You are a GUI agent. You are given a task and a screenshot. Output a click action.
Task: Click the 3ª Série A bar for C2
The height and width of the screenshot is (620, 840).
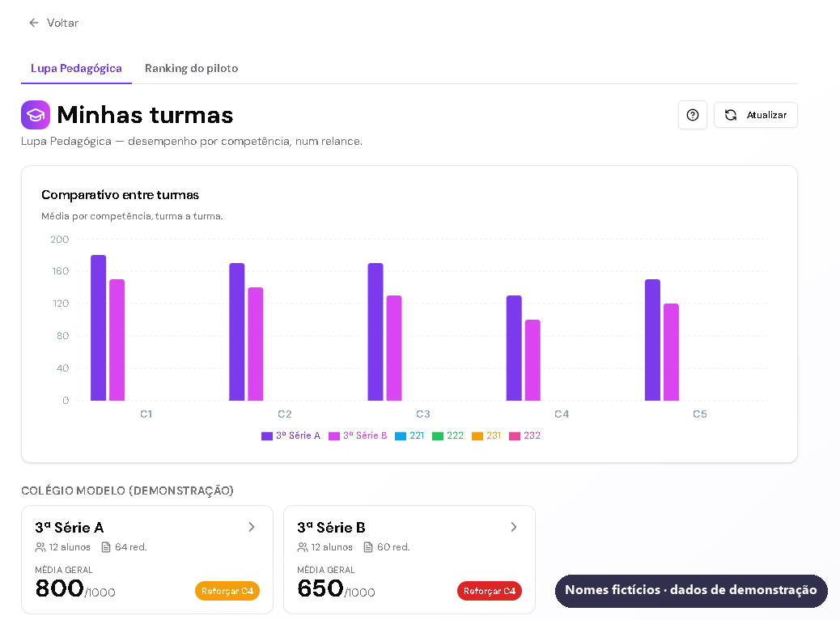pos(237,332)
